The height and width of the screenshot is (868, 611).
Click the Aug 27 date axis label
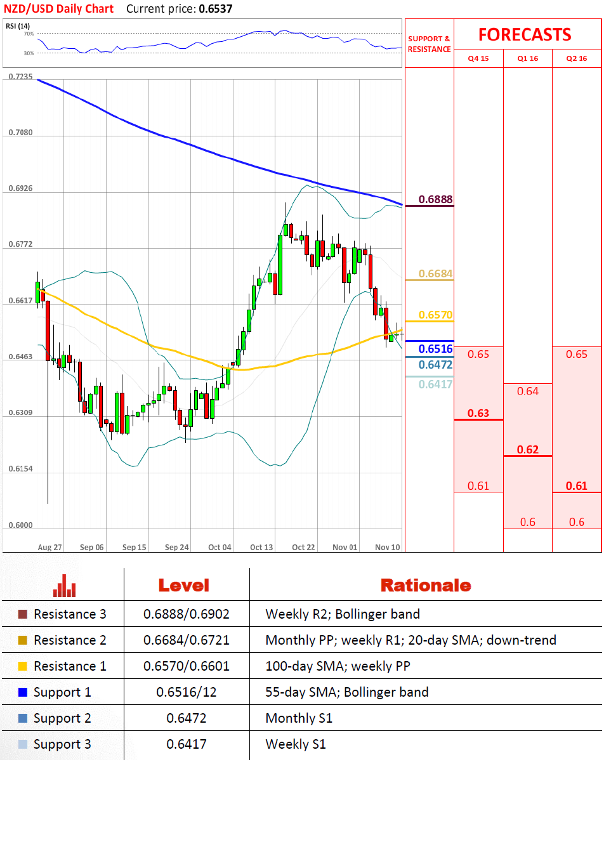[49, 547]
